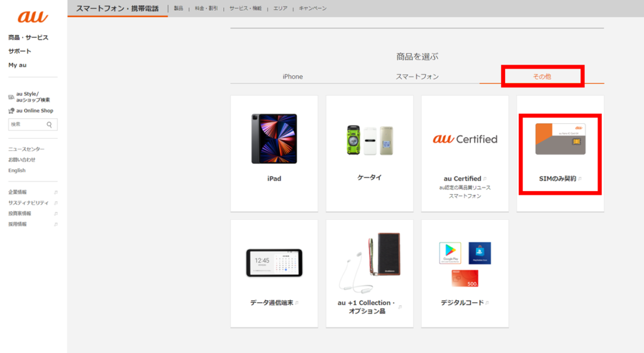644x353 pixels.
Task: Open ニュースセンター link
Action: click(x=26, y=149)
